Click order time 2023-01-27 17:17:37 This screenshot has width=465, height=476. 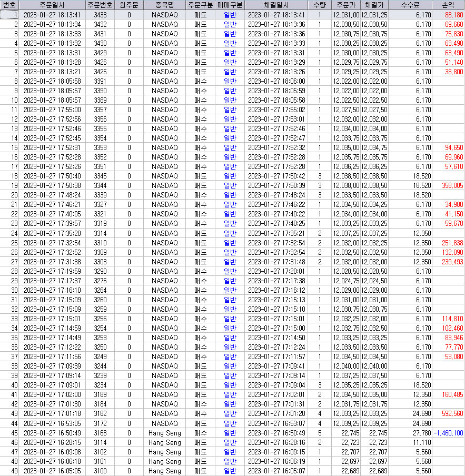pyautogui.click(x=52, y=281)
